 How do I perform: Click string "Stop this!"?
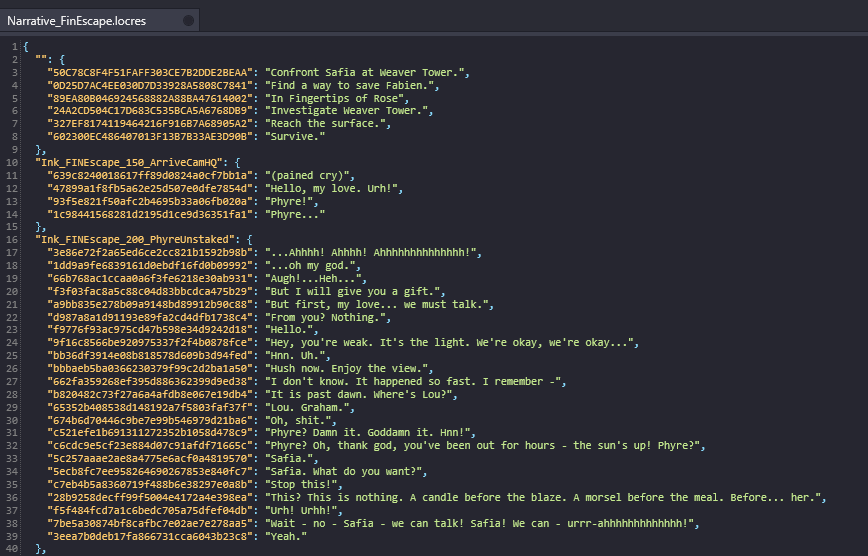301,484
